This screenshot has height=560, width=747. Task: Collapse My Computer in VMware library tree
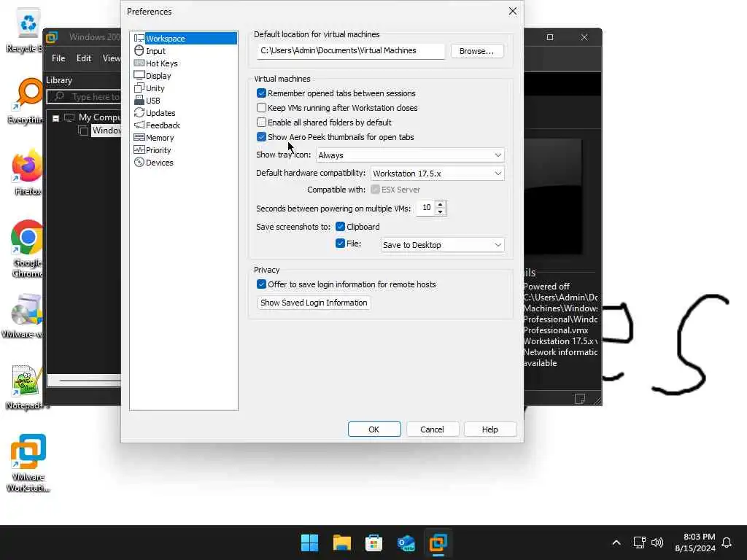point(55,118)
